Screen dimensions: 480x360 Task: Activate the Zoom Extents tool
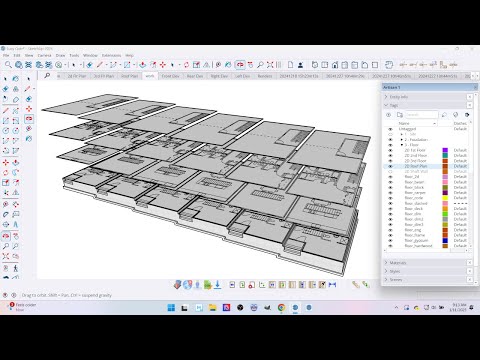(x=6, y=256)
